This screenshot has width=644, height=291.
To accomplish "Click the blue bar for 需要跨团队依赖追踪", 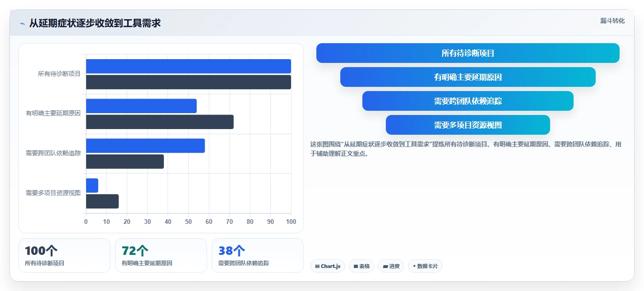I will 146,145.
